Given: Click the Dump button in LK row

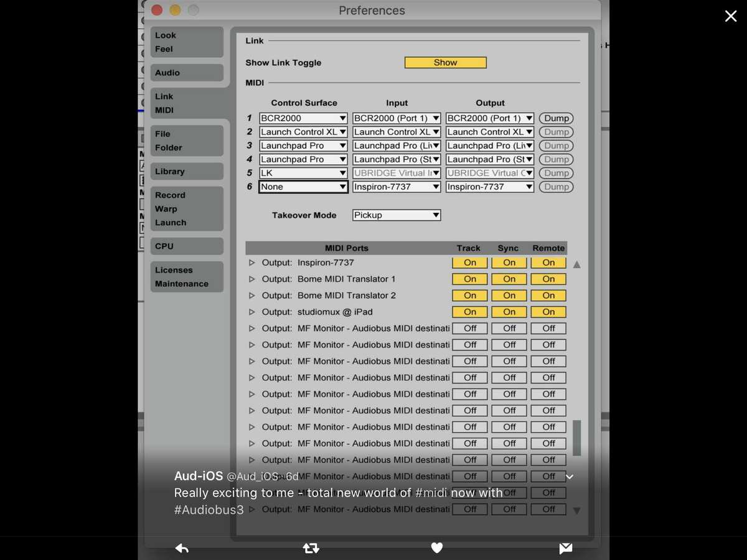Looking at the screenshot, I should tap(556, 173).
